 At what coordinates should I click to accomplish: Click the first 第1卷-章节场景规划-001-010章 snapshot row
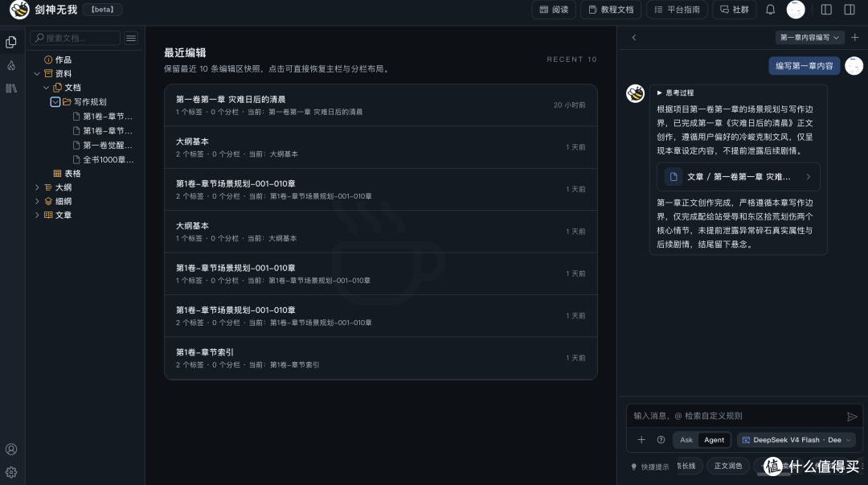click(380, 190)
